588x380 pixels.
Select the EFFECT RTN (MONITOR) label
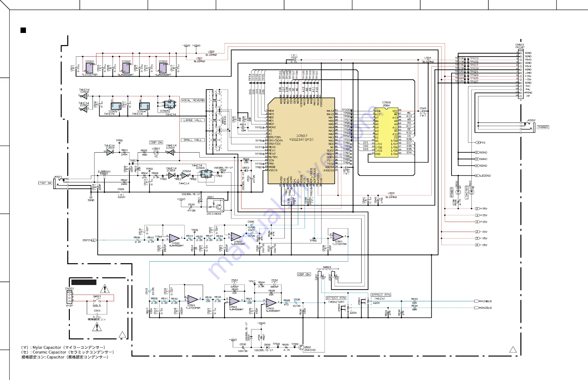[336, 300]
